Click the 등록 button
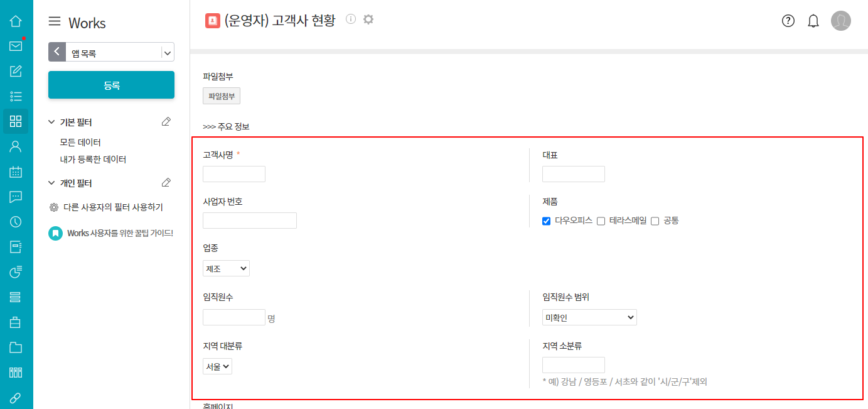 point(111,85)
